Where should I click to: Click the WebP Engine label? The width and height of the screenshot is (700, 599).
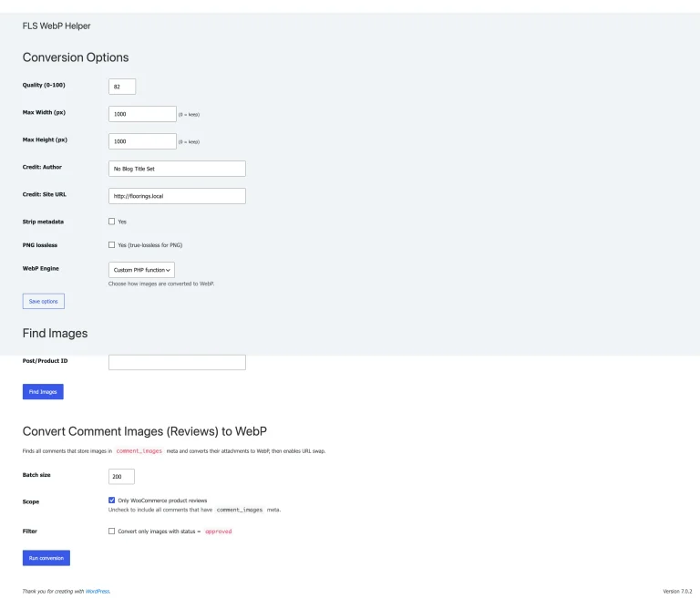(x=41, y=268)
